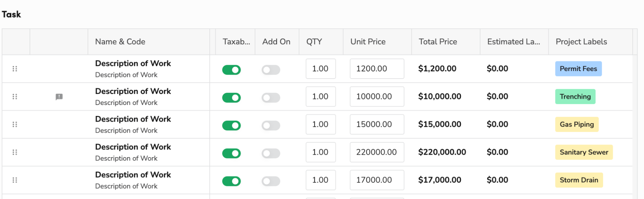644x199 pixels.
Task: Open the comment note icon on the Trenching row
Action: pyautogui.click(x=59, y=97)
